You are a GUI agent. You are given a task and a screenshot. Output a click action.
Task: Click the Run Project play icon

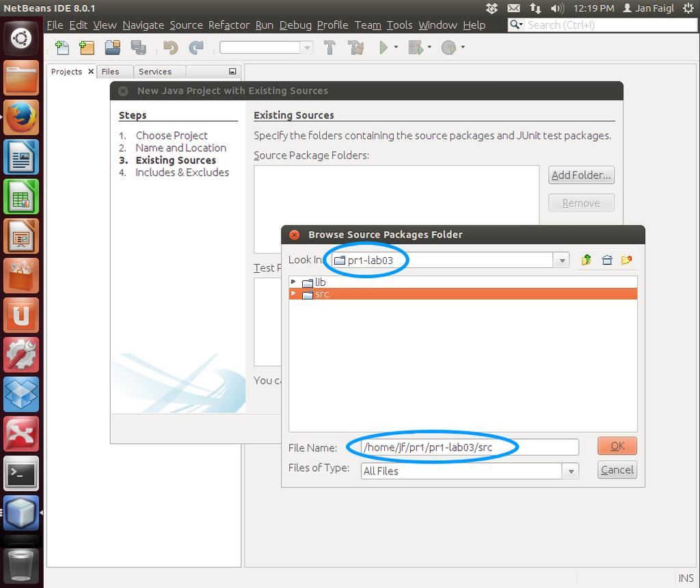[383, 47]
